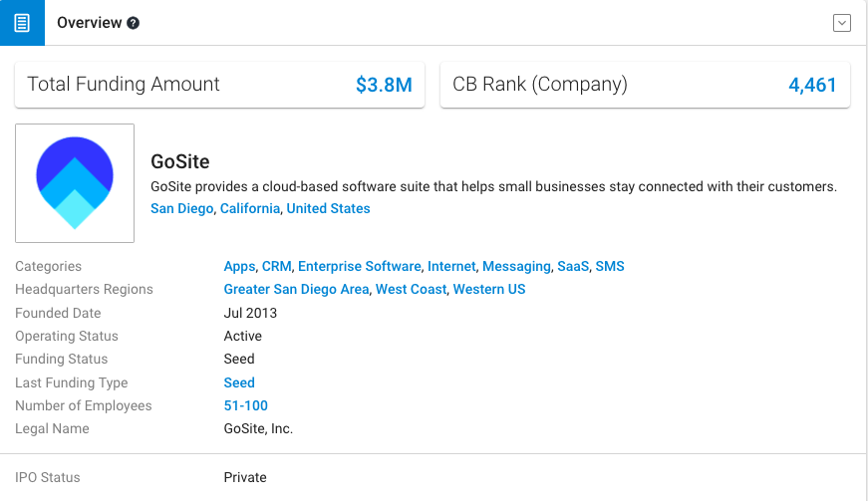Click the Last Funding Type field label
868x501 pixels.
(72, 382)
